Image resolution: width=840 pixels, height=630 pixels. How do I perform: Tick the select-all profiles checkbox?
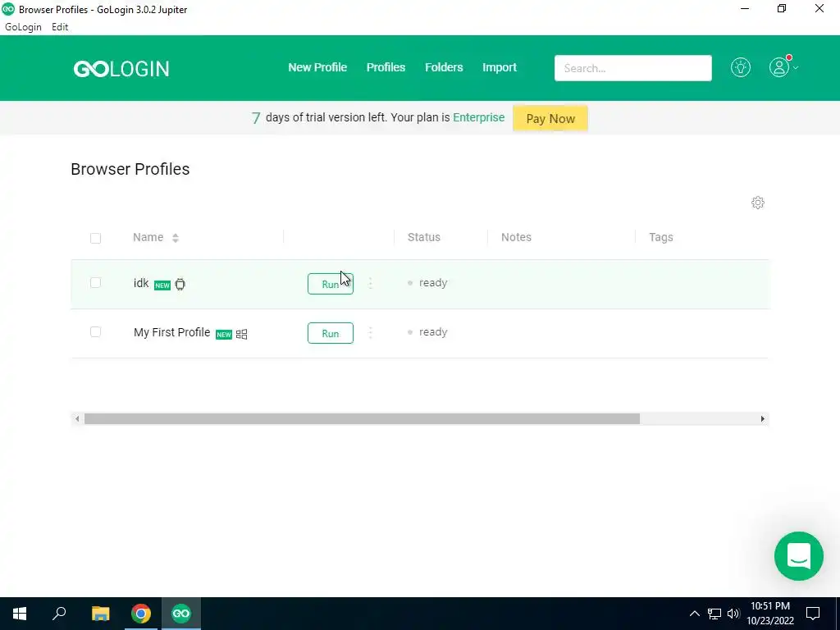(95, 238)
